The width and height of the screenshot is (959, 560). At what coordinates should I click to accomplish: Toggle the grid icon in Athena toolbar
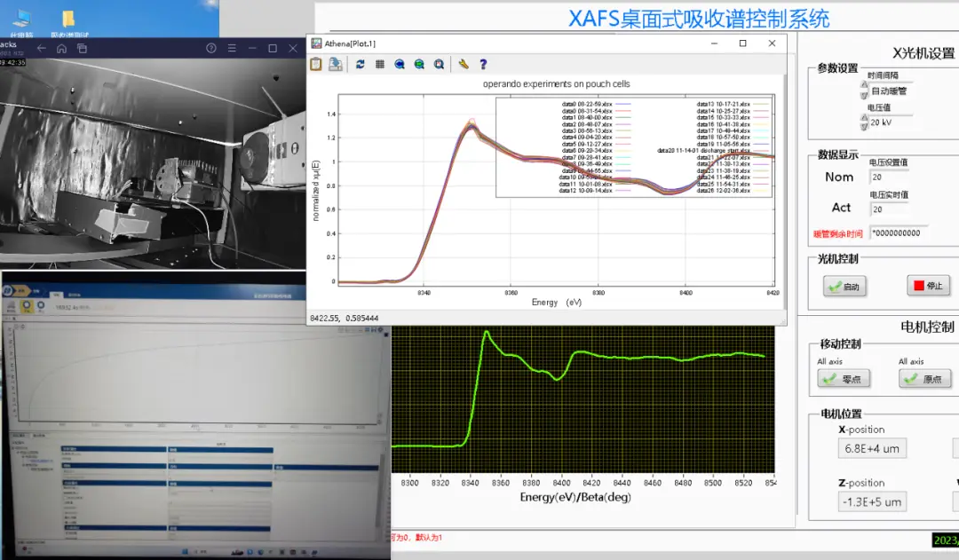(380, 64)
